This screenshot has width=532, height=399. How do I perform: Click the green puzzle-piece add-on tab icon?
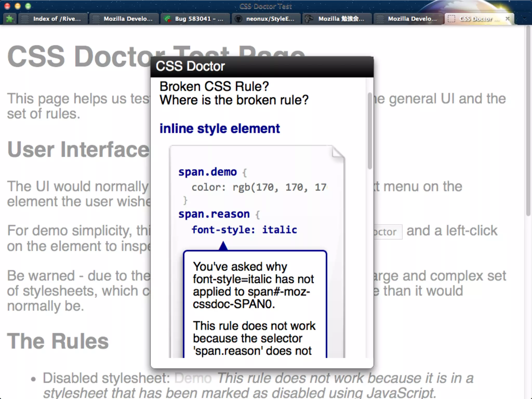click(10, 19)
